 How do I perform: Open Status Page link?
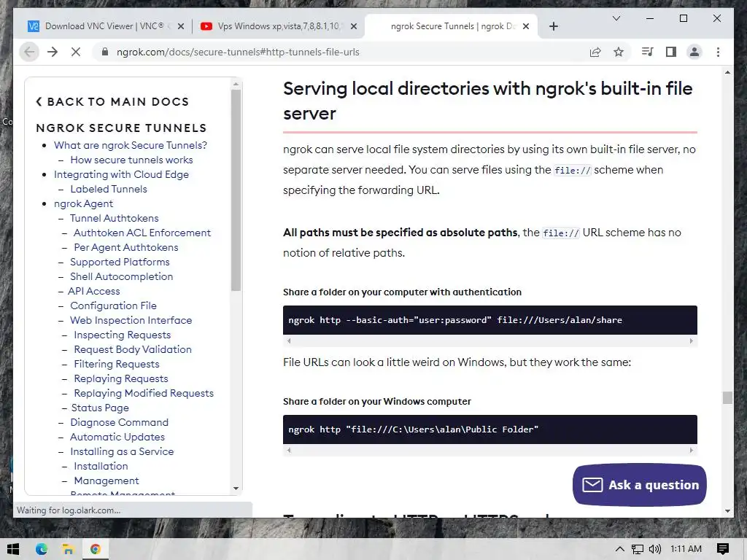tap(100, 408)
